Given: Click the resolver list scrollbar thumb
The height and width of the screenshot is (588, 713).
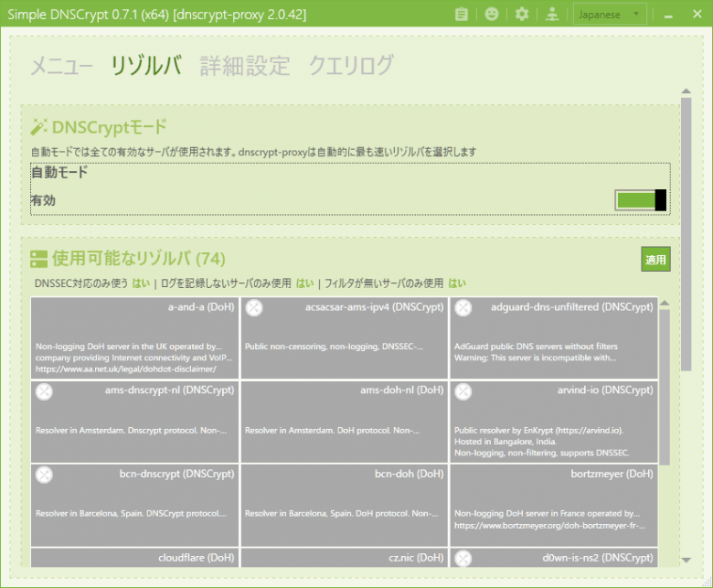Looking at the screenshot, I should click(x=665, y=388).
